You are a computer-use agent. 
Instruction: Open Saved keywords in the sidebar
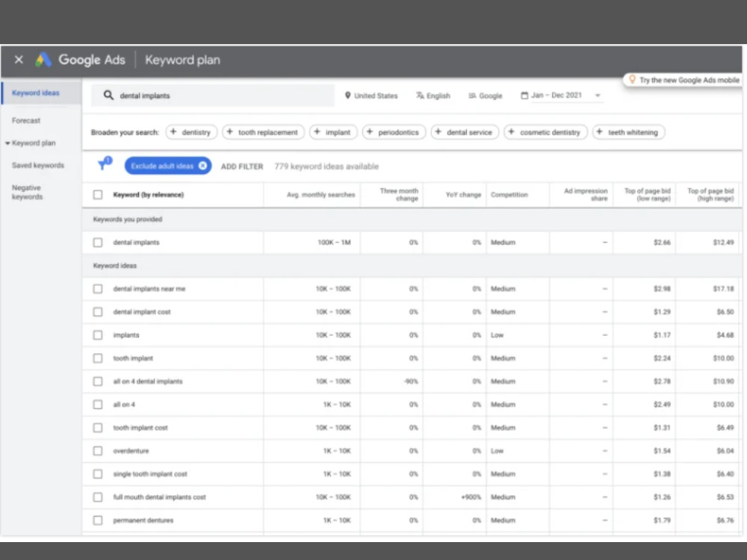tap(38, 165)
